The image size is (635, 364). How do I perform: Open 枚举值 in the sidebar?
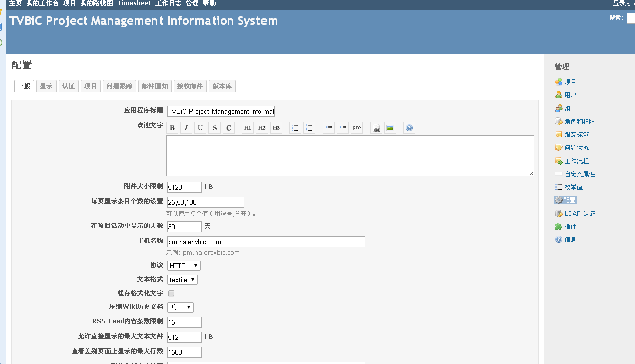(x=573, y=187)
